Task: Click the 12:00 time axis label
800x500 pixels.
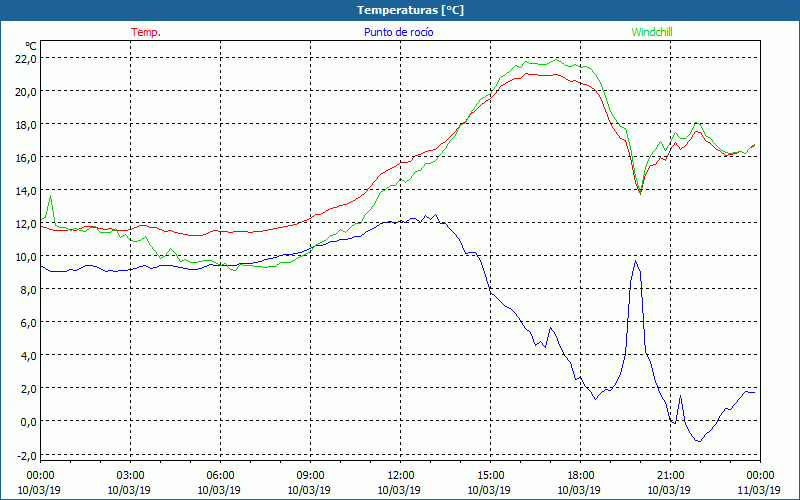Action: (401, 476)
